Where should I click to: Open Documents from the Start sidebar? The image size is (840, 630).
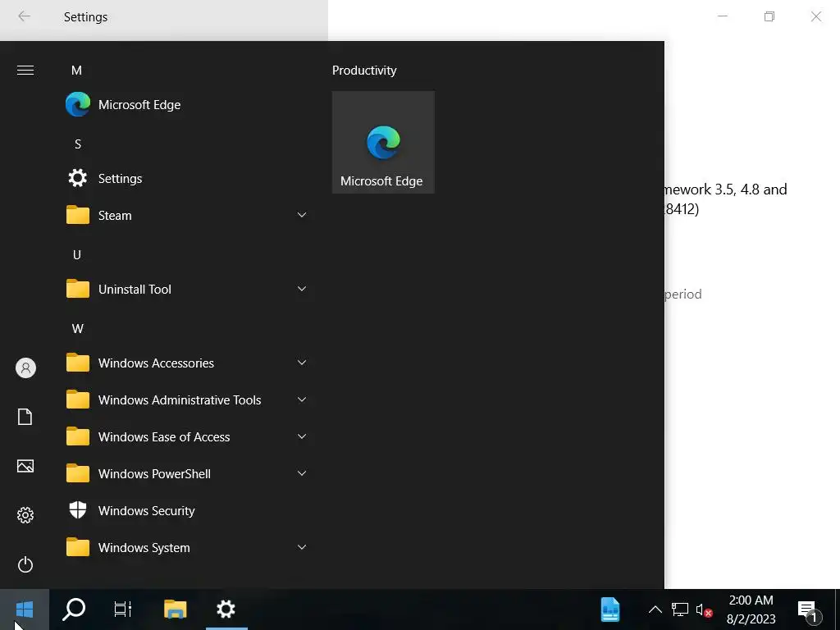click(25, 417)
